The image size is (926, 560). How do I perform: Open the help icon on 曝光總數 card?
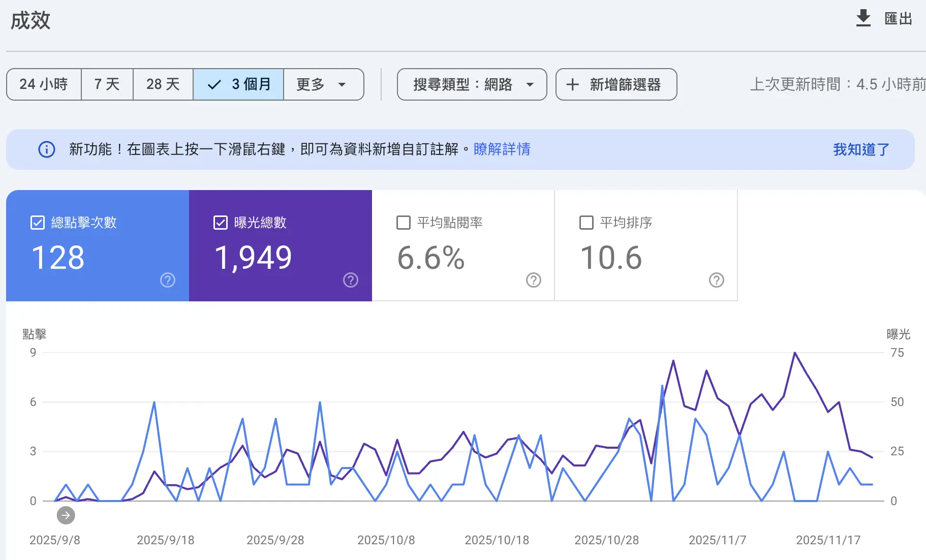tap(350, 280)
